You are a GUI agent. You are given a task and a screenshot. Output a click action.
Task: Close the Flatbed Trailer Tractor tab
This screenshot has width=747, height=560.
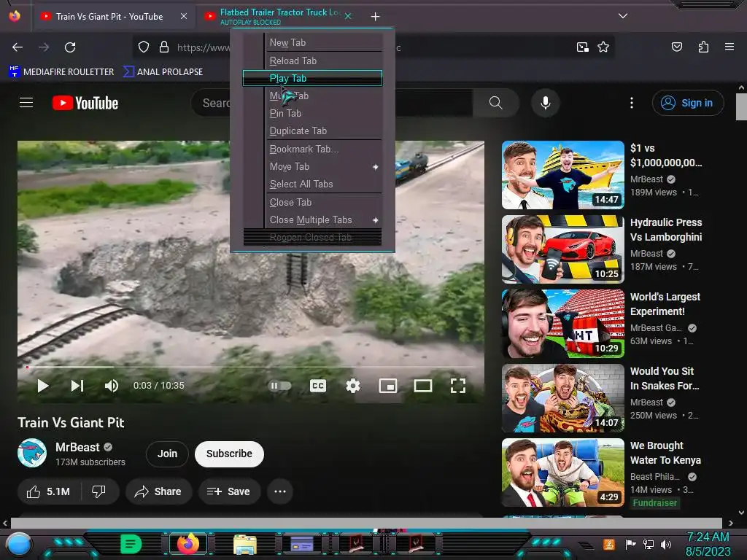(x=348, y=16)
